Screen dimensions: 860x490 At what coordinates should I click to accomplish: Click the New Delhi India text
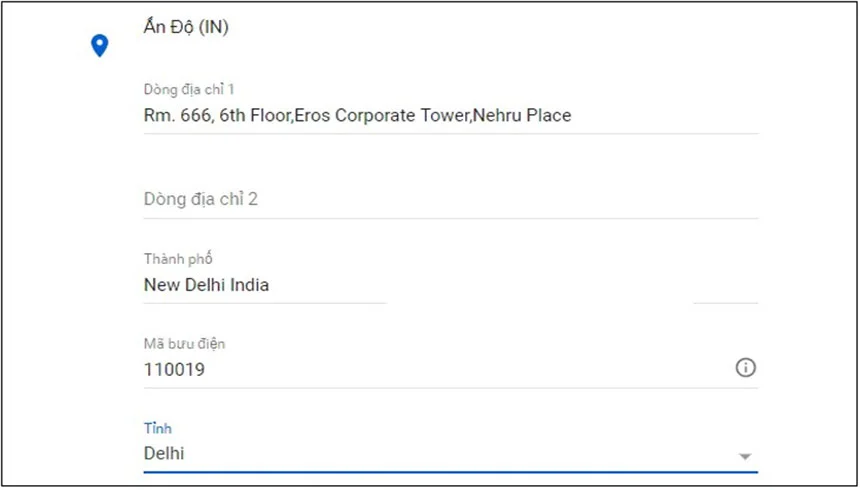pyautogui.click(x=206, y=285)
